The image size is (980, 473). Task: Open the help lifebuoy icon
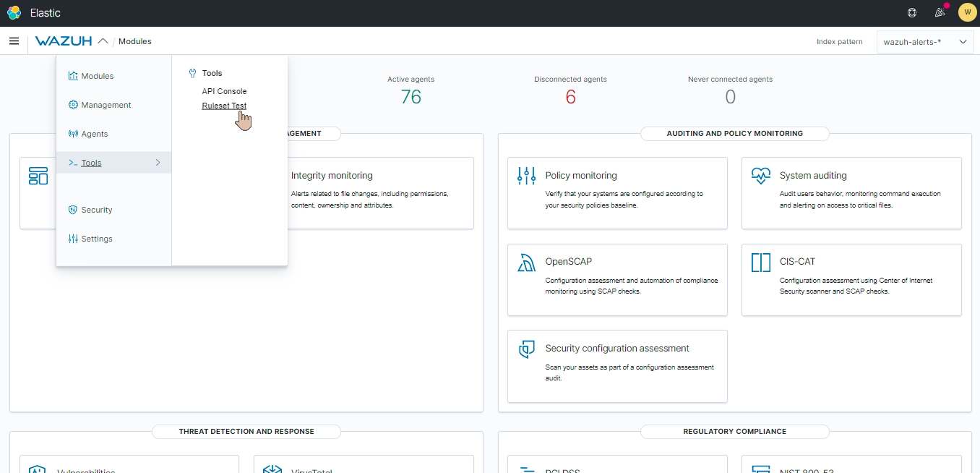click(x=912, y=12)
